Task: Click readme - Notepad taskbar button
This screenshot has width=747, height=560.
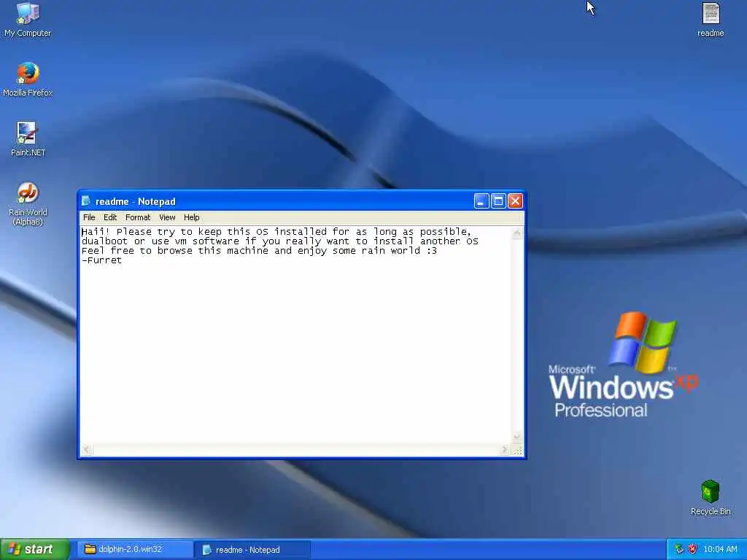Action: [253, 550]
